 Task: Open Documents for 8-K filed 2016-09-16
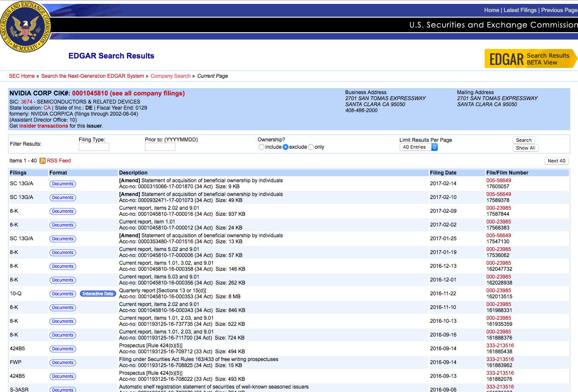[x=63, y=335]
